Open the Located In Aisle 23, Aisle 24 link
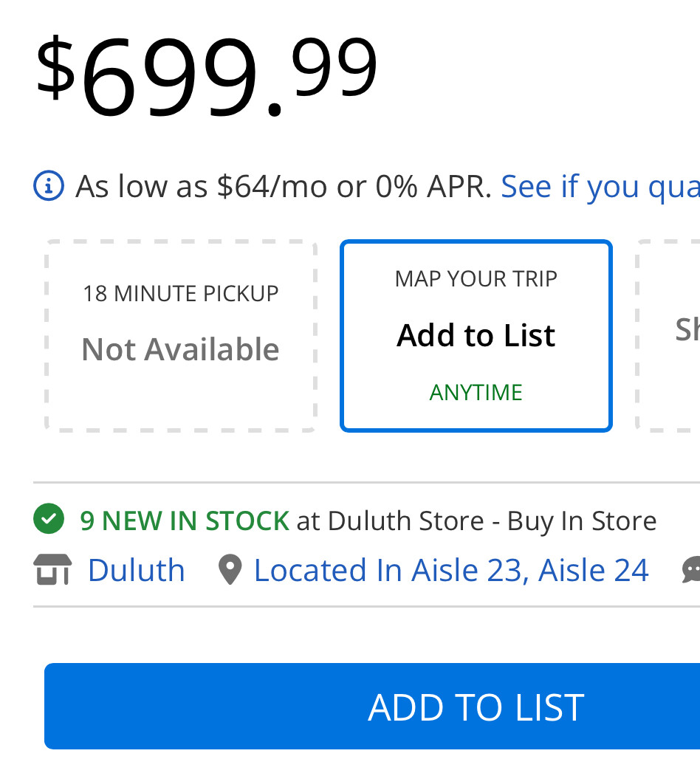Viewport: 700px width, 759px height. 451,570
